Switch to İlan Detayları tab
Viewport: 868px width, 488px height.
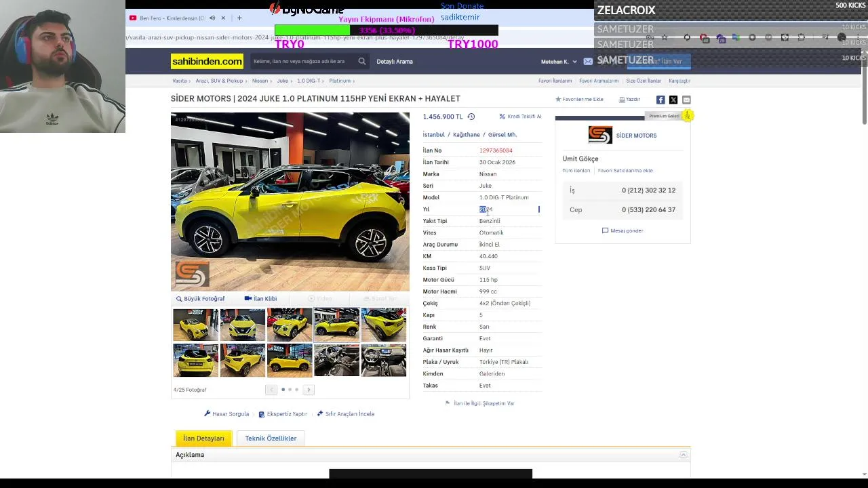tap(203, 439)
